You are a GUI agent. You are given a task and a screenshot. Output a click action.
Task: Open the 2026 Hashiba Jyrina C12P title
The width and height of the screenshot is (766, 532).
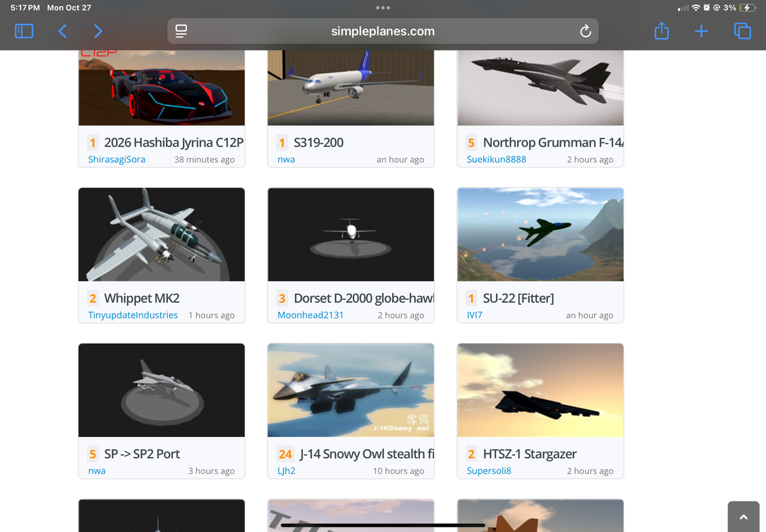click(174, 142)
